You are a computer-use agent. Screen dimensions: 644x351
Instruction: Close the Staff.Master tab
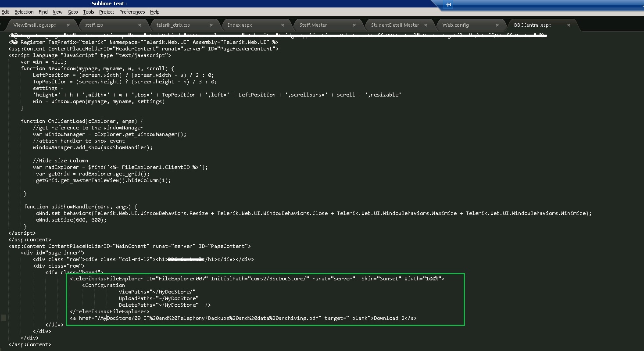point(354,25)
